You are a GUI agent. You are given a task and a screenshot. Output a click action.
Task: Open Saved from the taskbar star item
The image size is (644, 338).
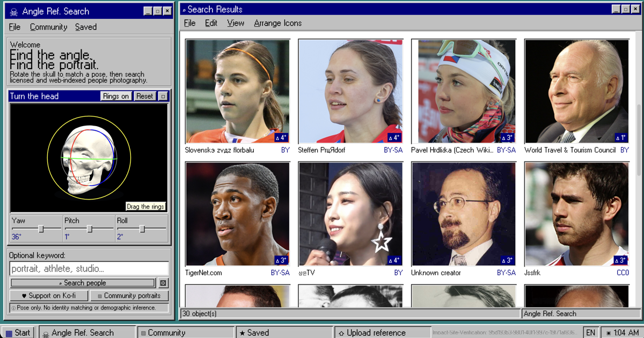point(284,333)
